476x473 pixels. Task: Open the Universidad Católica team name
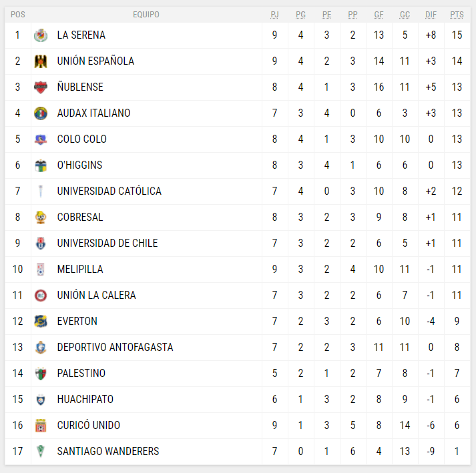[109, 191]
